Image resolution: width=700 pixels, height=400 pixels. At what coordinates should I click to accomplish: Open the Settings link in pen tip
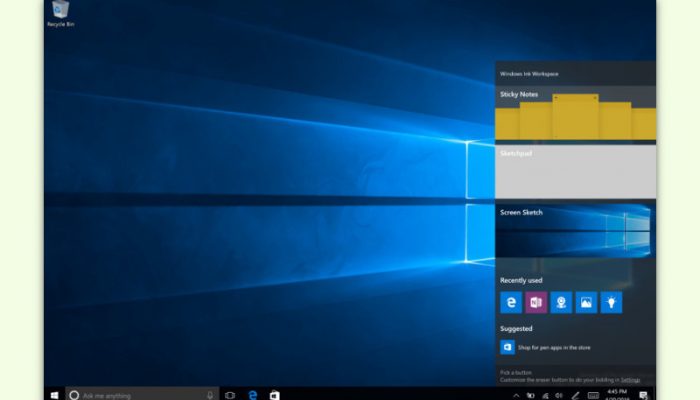pyautogui.click(x=630, y=380)
